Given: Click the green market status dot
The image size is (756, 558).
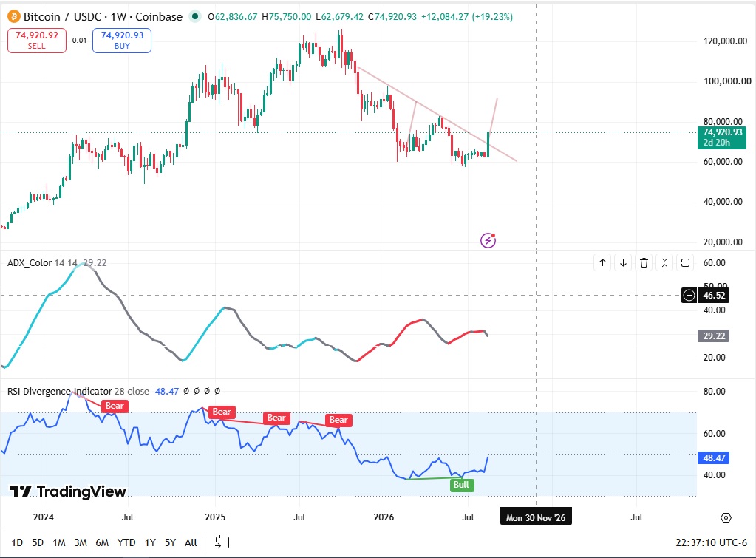Looking at the screenshot, I should 195,16.
